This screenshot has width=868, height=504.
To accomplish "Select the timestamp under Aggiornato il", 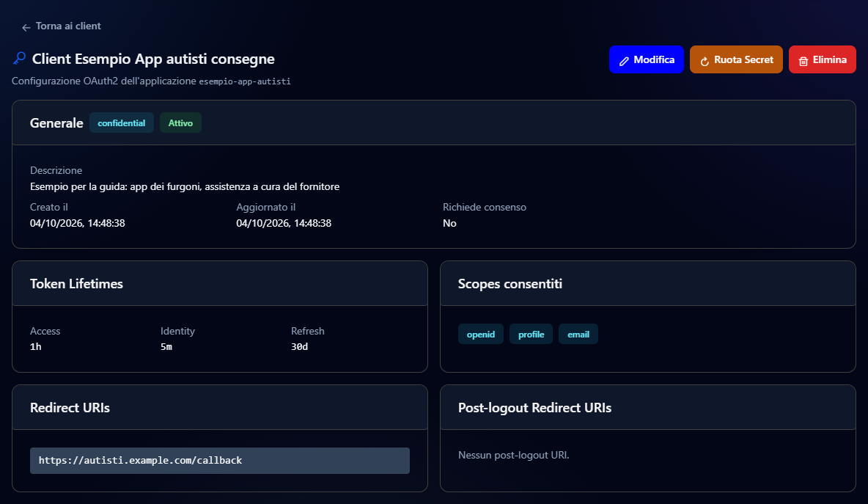I will coord(284,223).
